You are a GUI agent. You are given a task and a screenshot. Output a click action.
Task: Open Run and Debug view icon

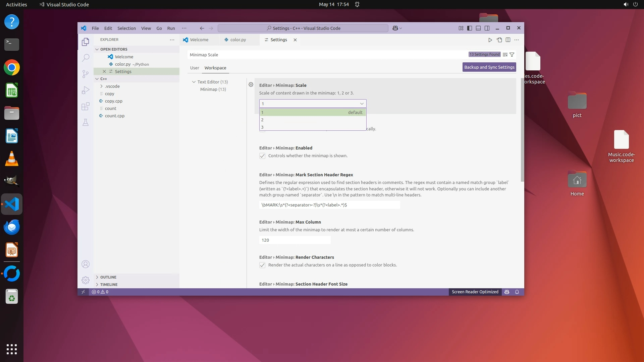(x=86, y=90)
